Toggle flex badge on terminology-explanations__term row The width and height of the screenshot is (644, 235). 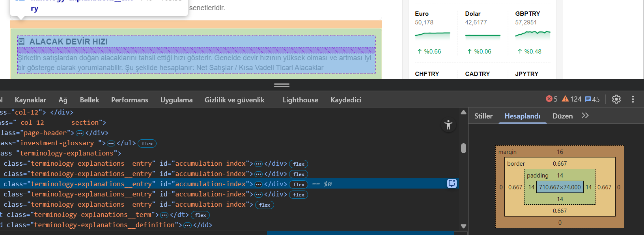pyautogui.click(x=200, y=215)
